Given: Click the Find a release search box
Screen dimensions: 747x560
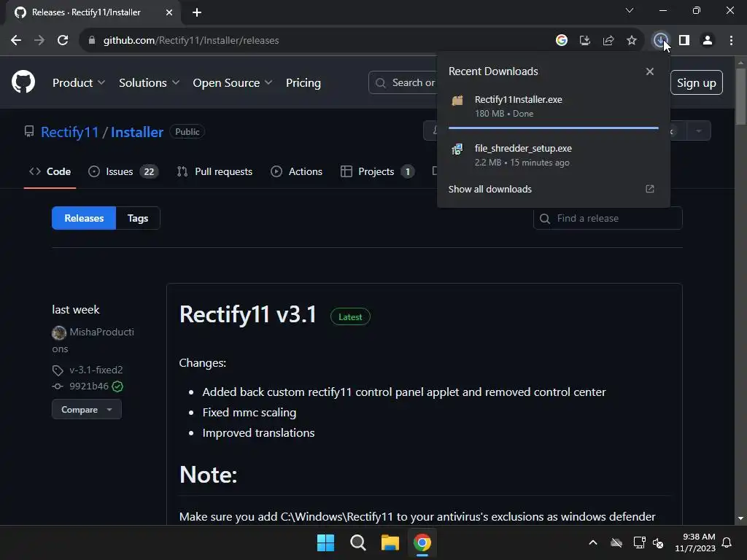Looking at the screenshot, I should [x=608, y=218].
